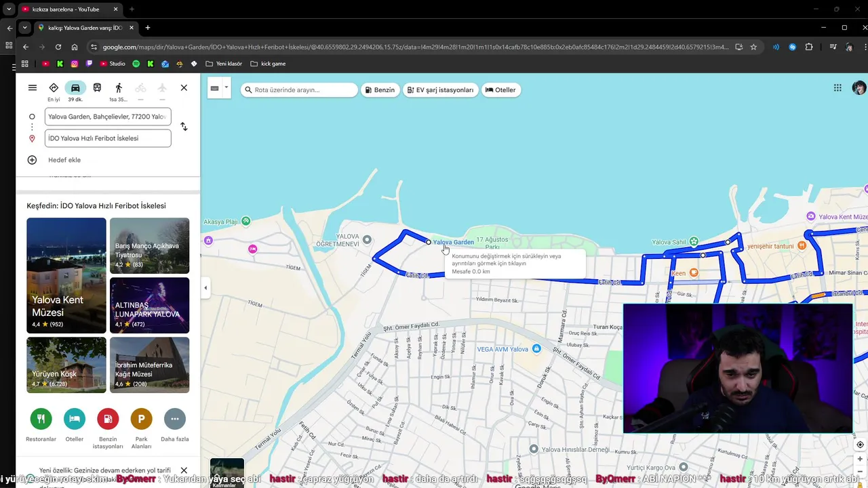Open the tab search dropdown in Maps window
Image resolution: width=868 pixels, height=488 pixels.
pyautogui.click(x=25, y=28)
